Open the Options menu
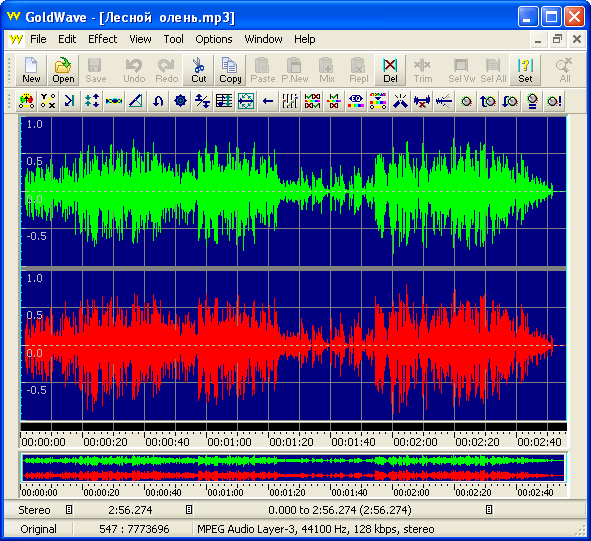 (214, 39)
